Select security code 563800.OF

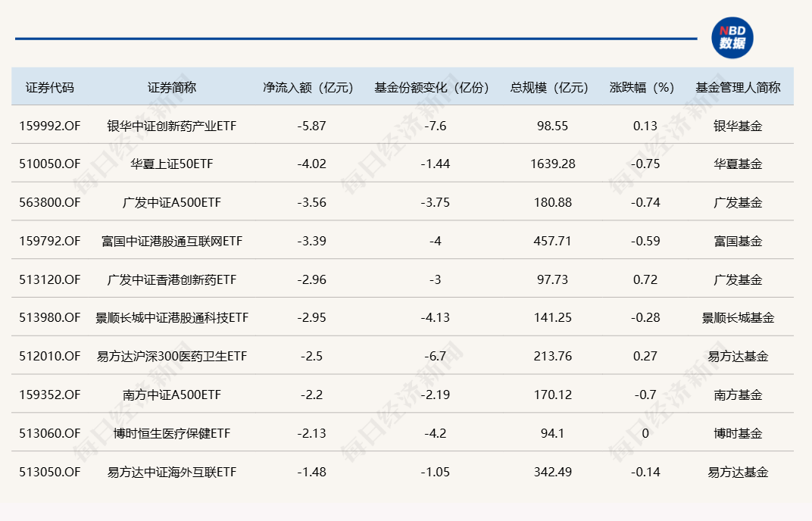tap(50, 203)
